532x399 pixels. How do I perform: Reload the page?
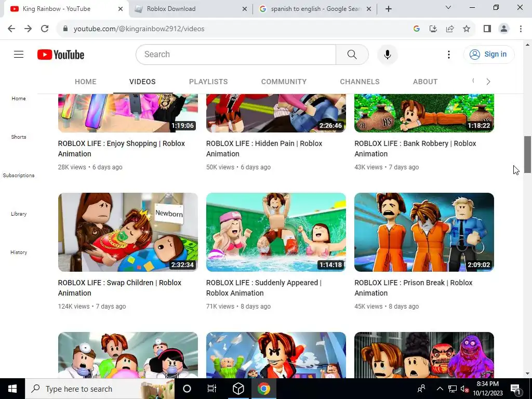(x=45, y=29)
